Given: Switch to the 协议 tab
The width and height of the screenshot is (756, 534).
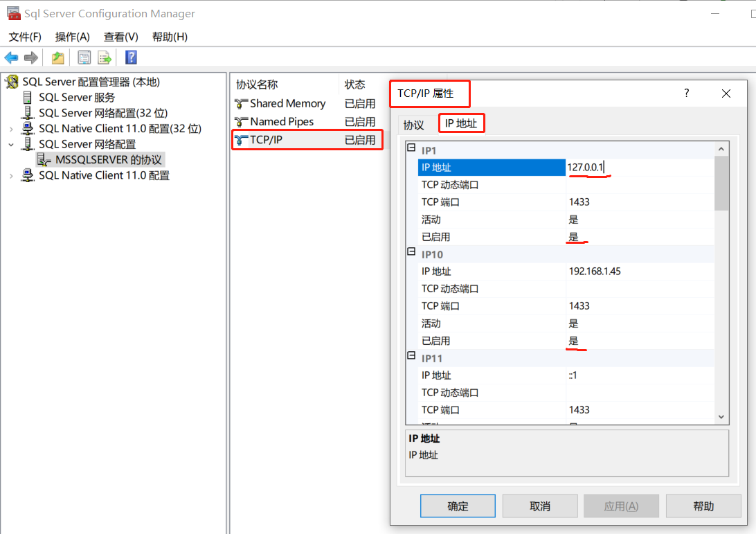Looking at the screenshot, I should pos(413,125).
